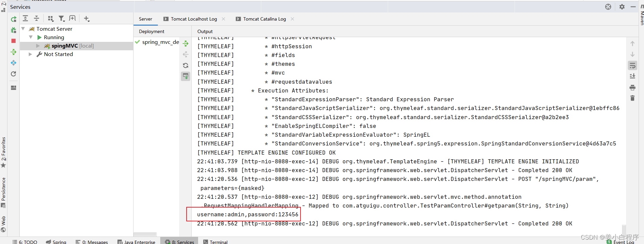Open Tomcat Localhost Log tab
Viewport: 644px width, 244px height.
tap(194, 19)
